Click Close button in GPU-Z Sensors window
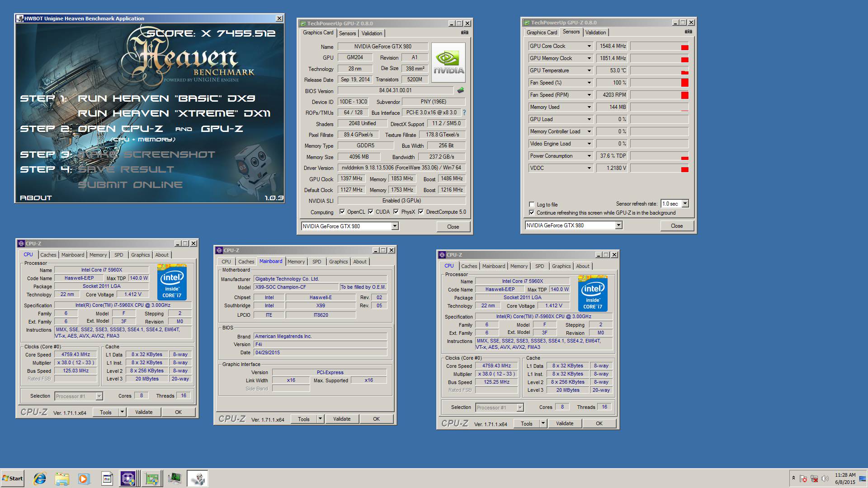 (x=677, y=225)
